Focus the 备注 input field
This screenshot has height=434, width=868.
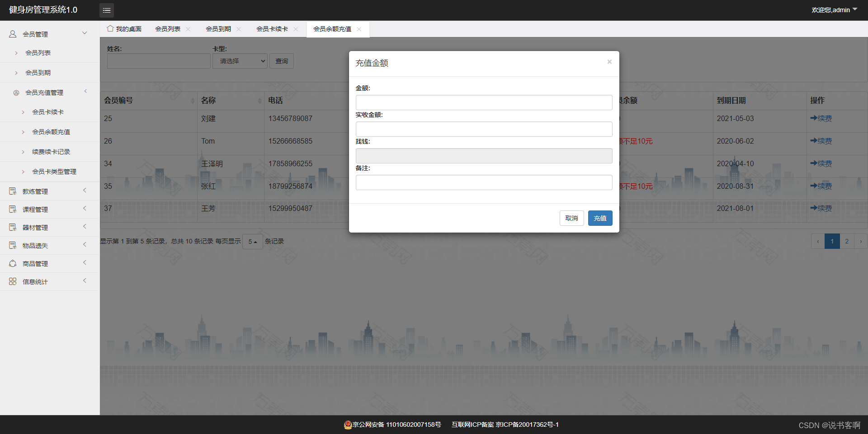[484, 182]
